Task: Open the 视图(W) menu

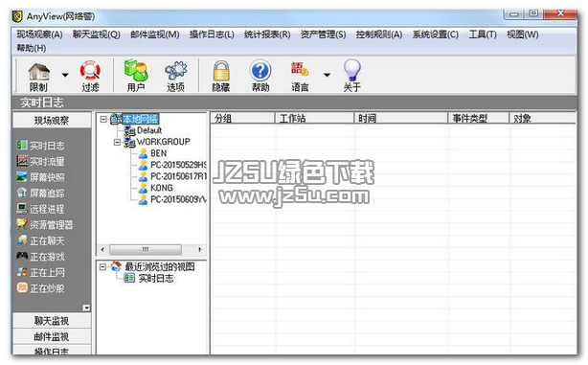Action: tap(523, 34)
